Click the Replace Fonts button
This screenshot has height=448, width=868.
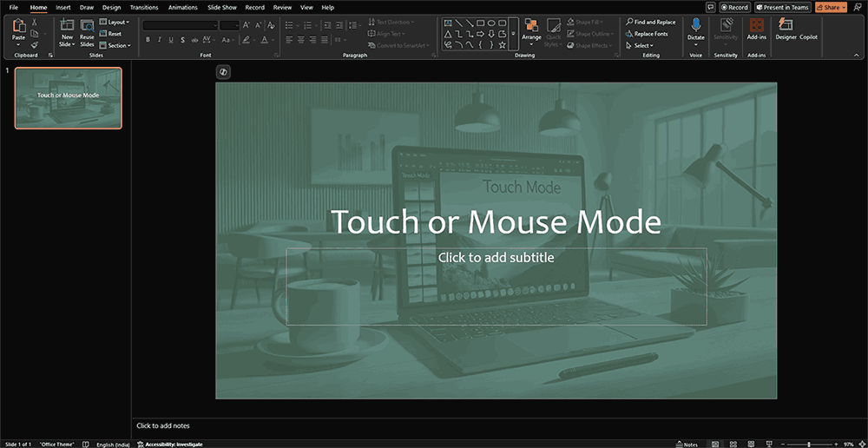pyautogui.click(x=647, y=34)
